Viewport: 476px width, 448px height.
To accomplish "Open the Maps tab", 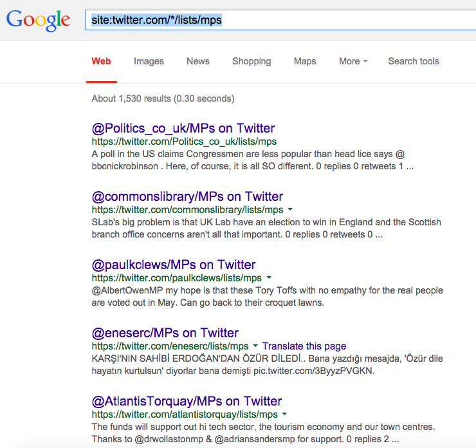I will pos(305,61).
